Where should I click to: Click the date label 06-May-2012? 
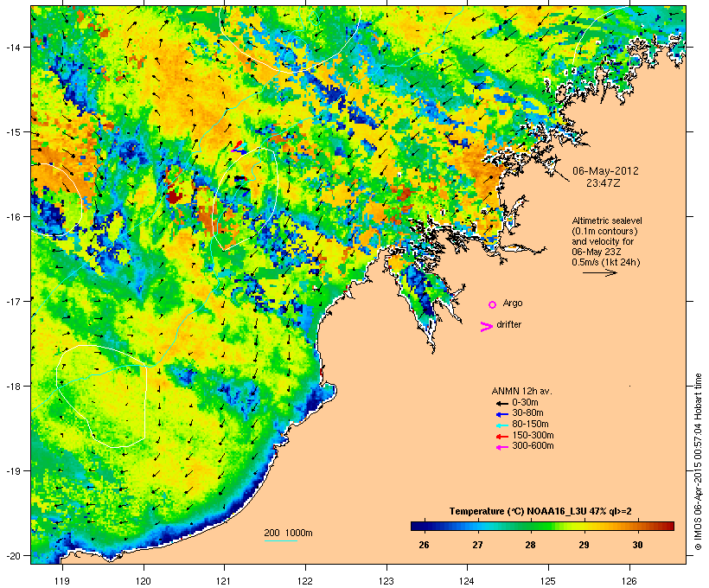(x=605, y=171)
